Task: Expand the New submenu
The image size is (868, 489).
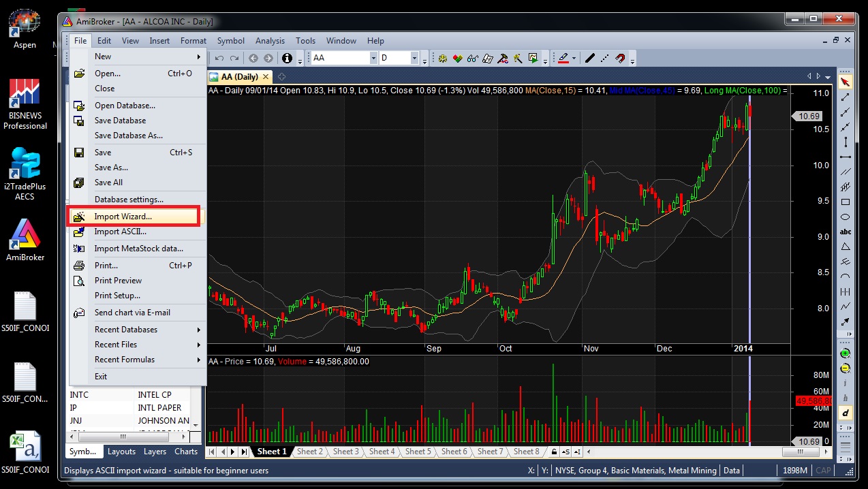Action: pos(138,57)
